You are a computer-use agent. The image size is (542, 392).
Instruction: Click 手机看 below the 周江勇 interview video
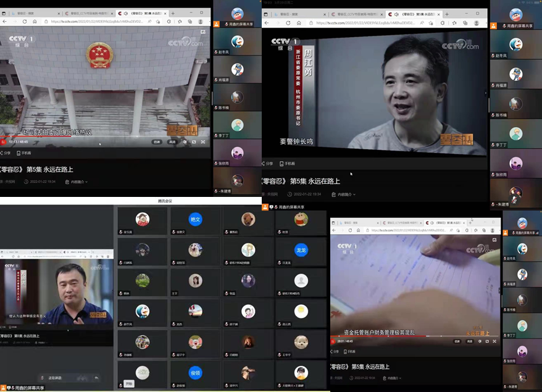pyautogui.click(x=286, y=164)
